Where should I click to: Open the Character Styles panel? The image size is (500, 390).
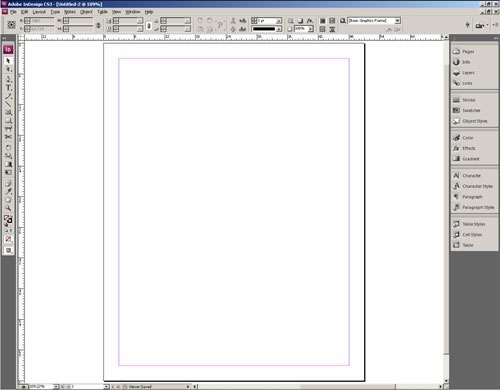[x=474, y=186]
